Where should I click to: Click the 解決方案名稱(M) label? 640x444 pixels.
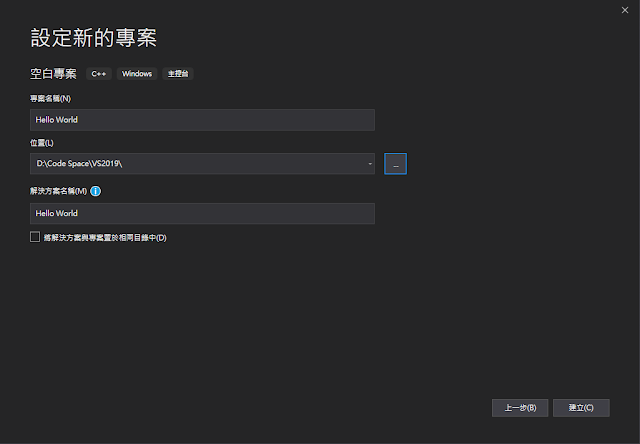pyautogui.click(x=58, y=191)
